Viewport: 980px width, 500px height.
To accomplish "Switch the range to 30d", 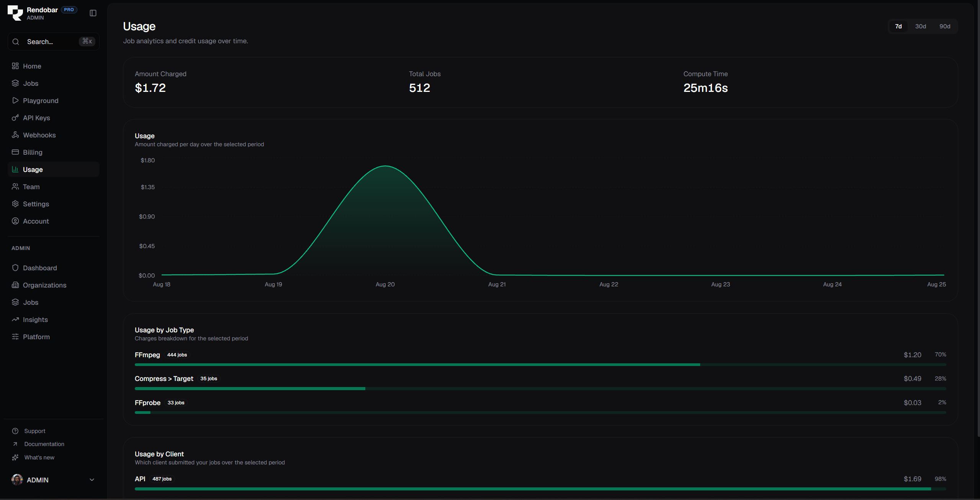I will [921, 26].
